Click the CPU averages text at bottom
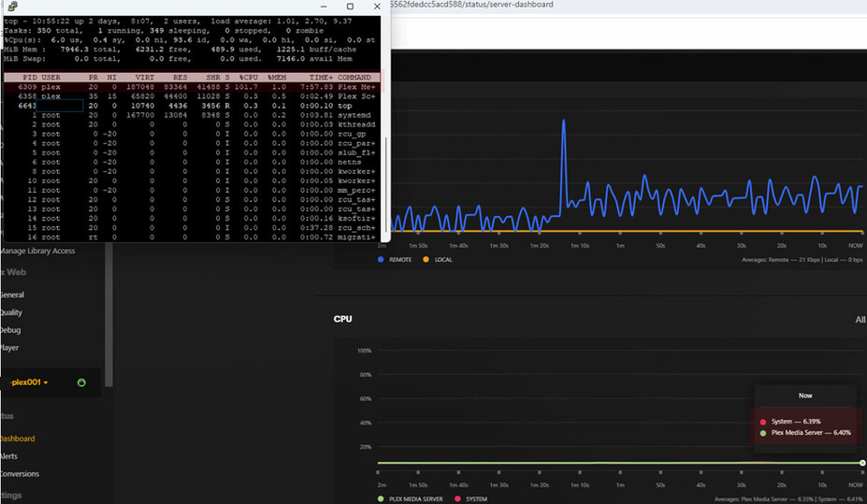The image size is (867, 504). (x=788, y=499)
